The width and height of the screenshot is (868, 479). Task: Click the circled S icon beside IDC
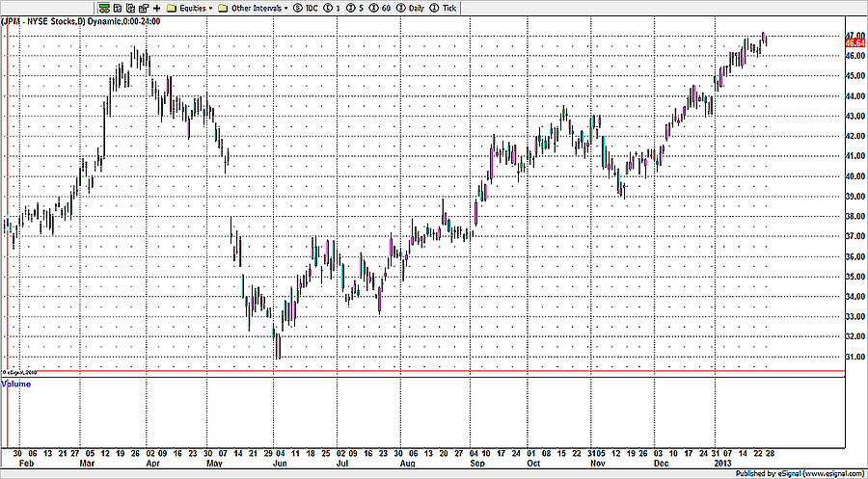(x=297, y=7)
